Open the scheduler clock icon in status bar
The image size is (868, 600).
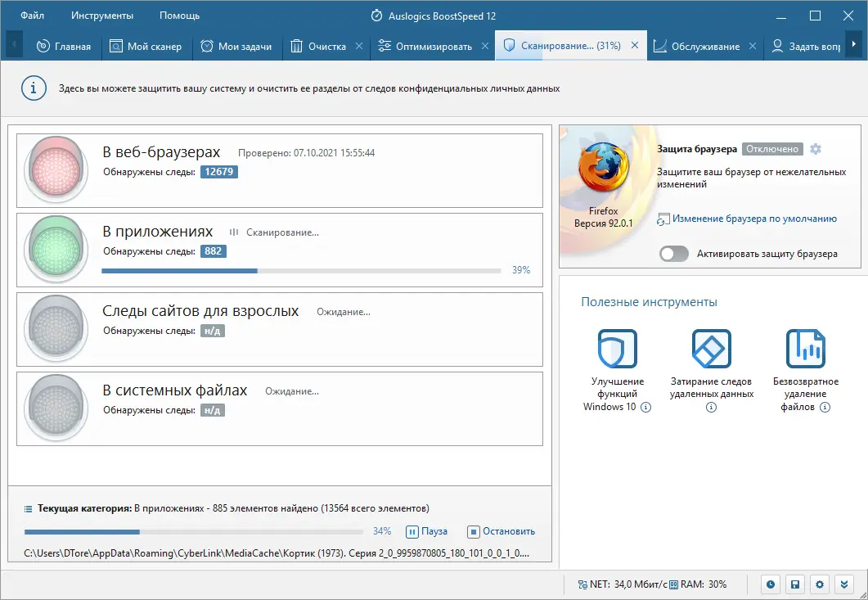click(771, 584)
